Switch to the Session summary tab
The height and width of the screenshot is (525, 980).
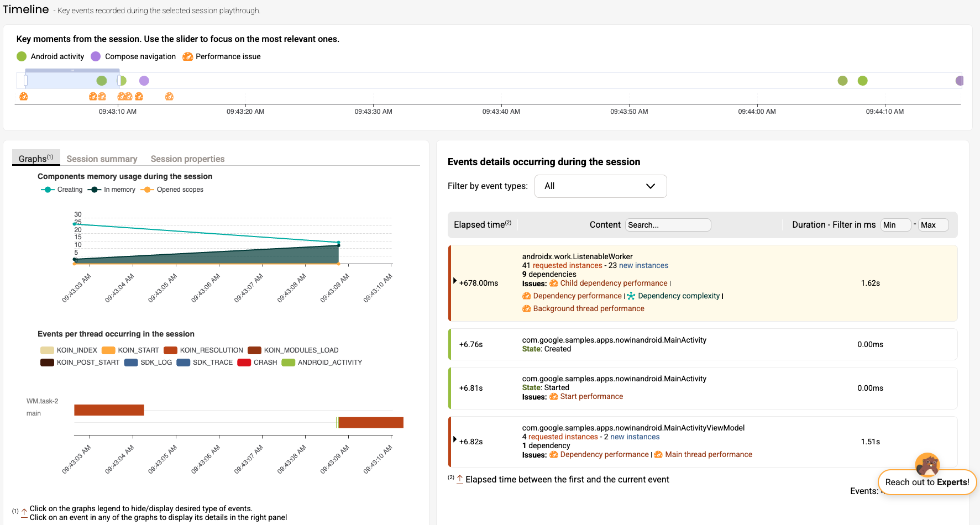pos(102,159)
